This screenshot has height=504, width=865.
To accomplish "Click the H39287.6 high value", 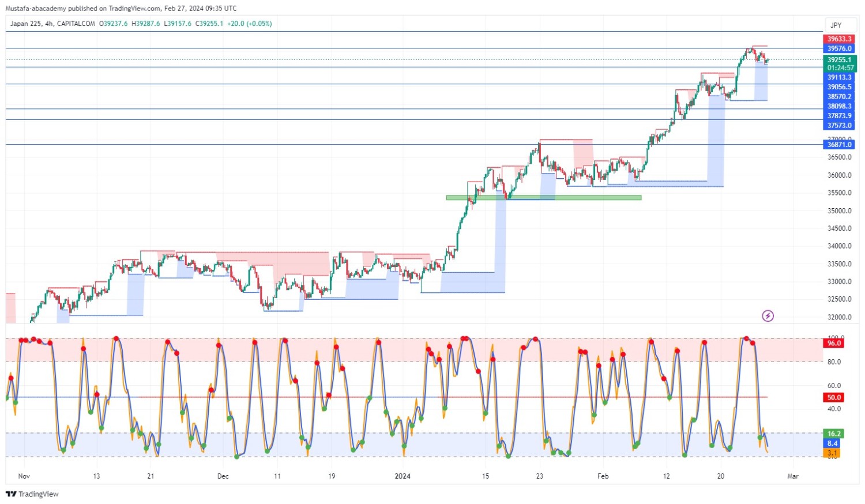I will click(146, 24).
